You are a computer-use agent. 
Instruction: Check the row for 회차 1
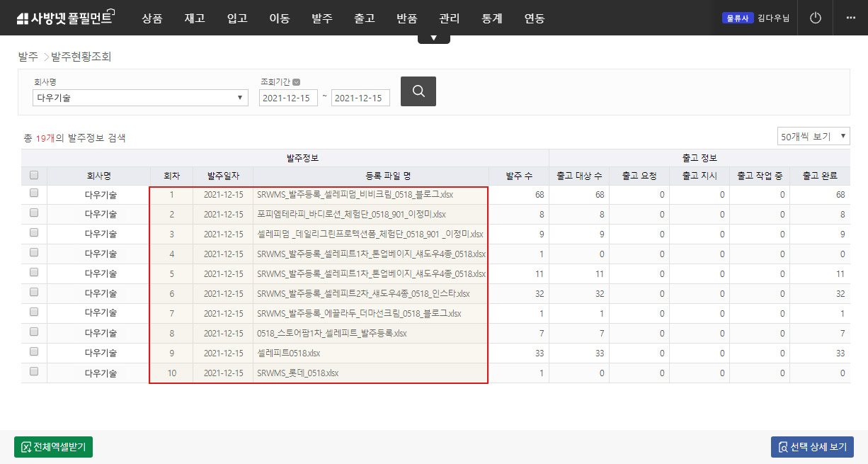(x=34, y=193)
